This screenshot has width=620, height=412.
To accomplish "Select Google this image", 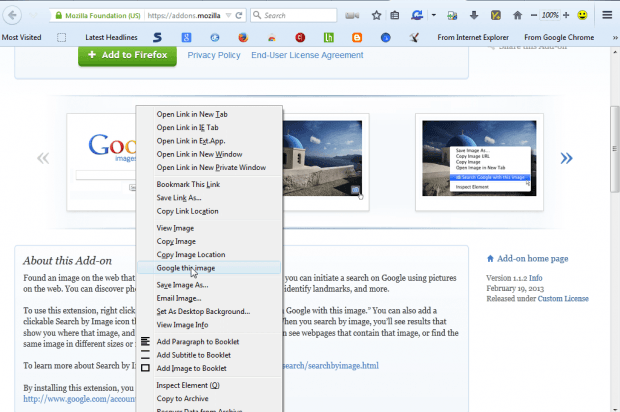I will (209, 268).
